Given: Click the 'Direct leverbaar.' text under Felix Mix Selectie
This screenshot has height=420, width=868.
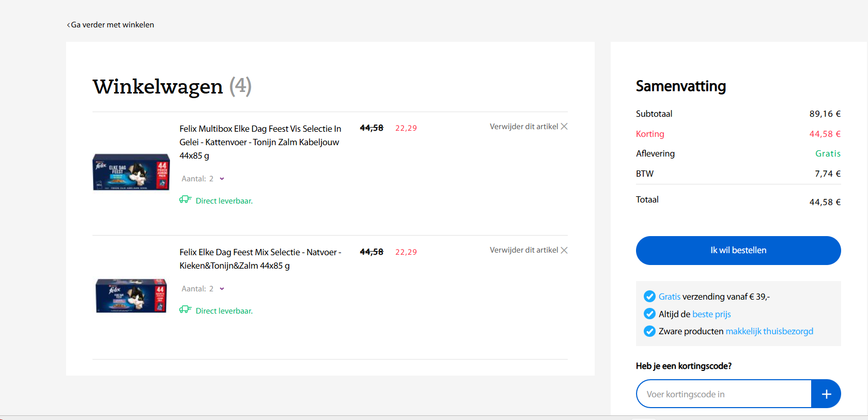Looking at the screenshot, I should (x=224, y=311).
